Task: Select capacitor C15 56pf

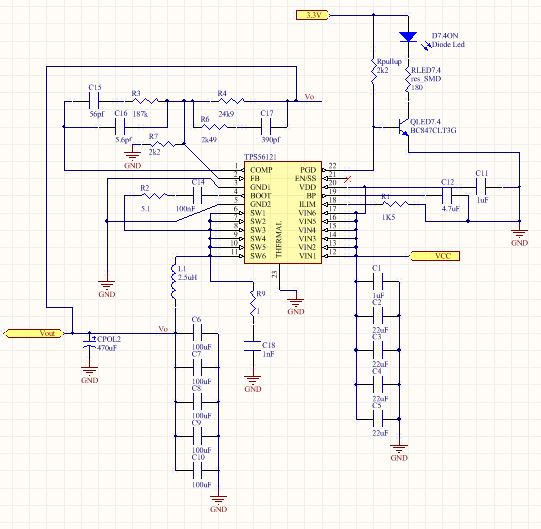Action: click(94, 101)
